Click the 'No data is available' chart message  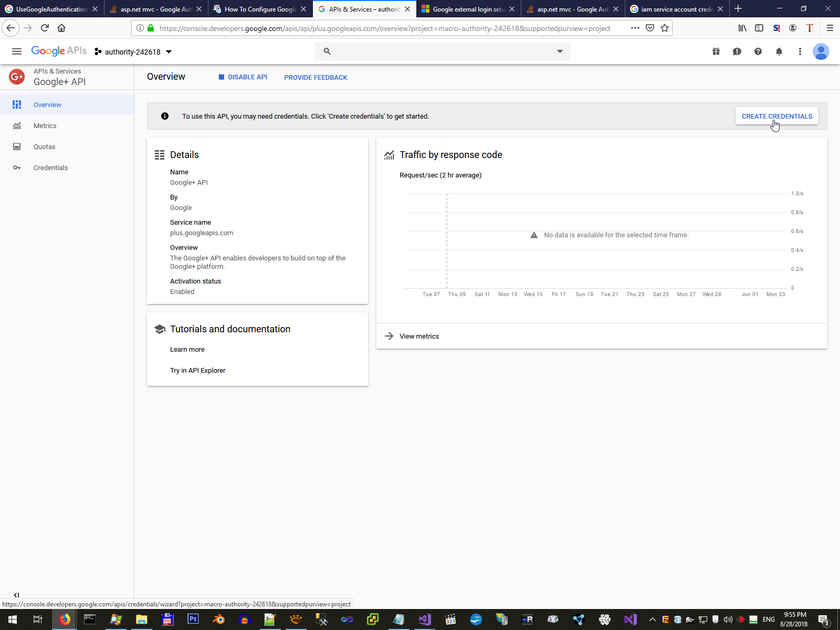click(x=616, y=235)
